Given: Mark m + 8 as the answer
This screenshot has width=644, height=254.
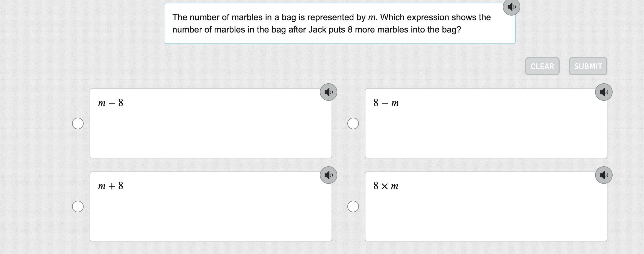Looking at the screenshot, I should [78, 206].
